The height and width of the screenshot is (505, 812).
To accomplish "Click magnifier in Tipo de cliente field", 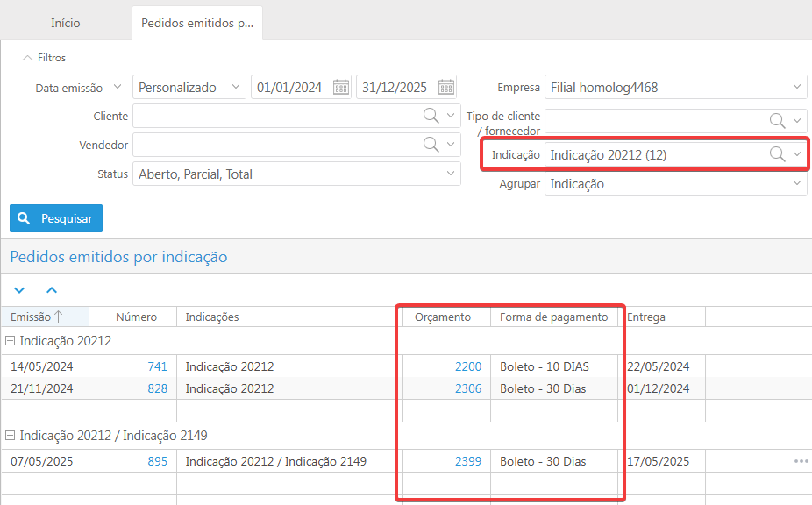I will click(x=777, y=121).
